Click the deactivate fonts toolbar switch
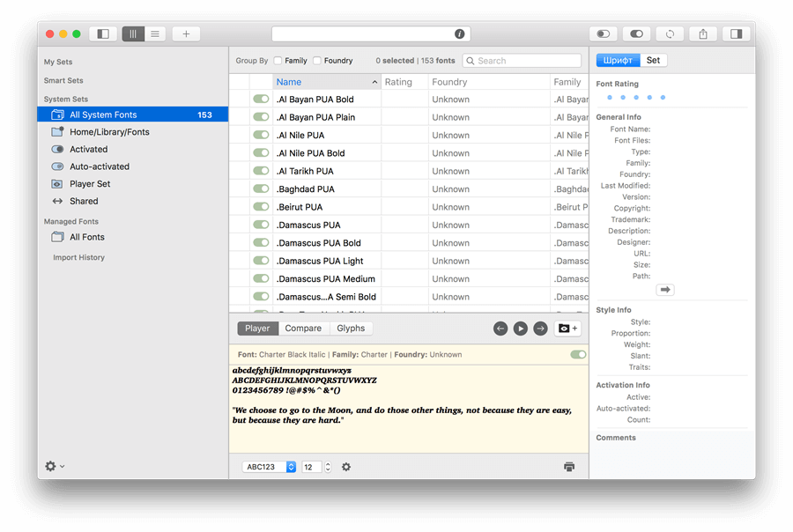793x532 pixels. click(x=603, y=33)
